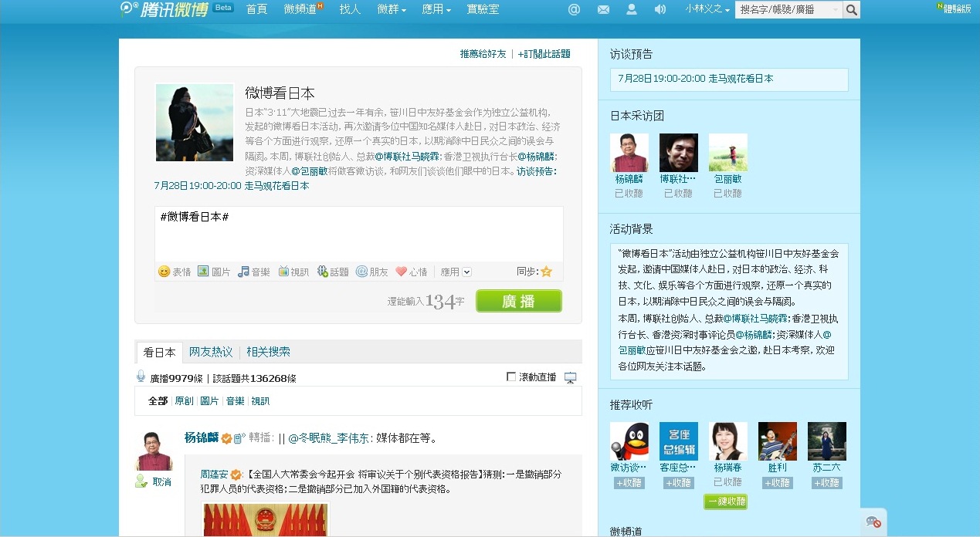
Task: Select the 看日本 tab
Action: click(159, 352)
